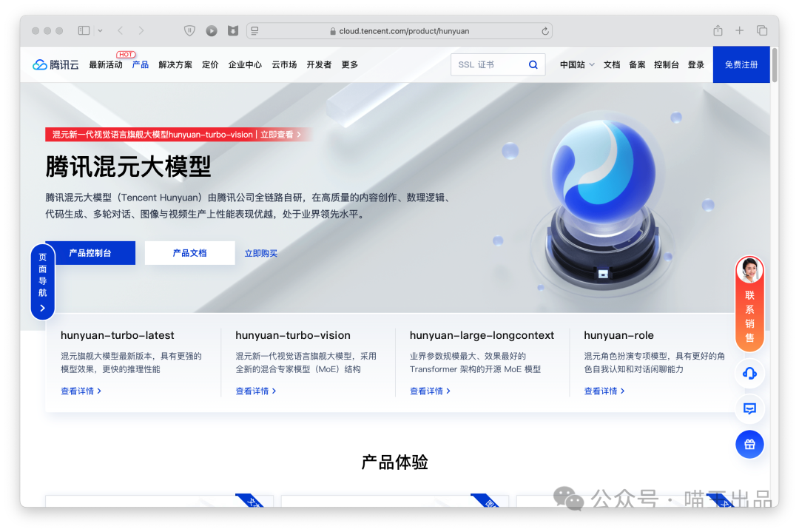This screenshot has height=532, width=799.
Task: Click the headset customer service icon
Action: [x=749, y=374]
